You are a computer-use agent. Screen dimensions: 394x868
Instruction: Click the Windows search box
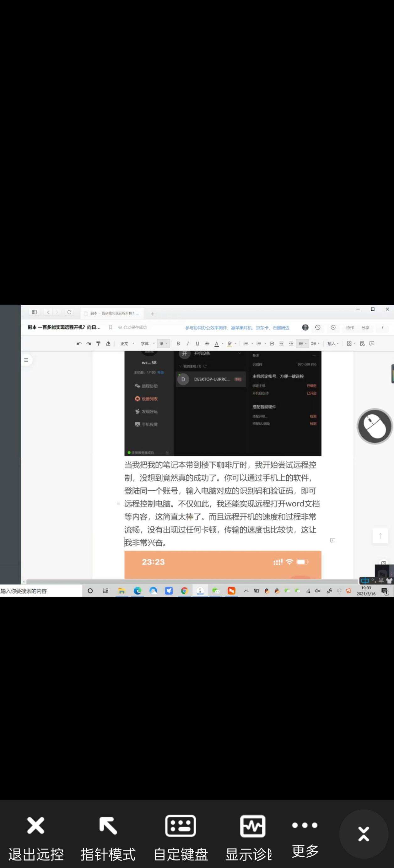[40, 591]
